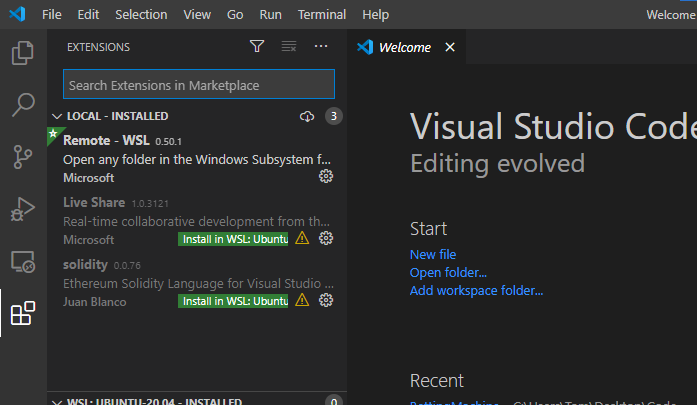
Task: Close the Welcome tab
Action: (x=450, y=47)
